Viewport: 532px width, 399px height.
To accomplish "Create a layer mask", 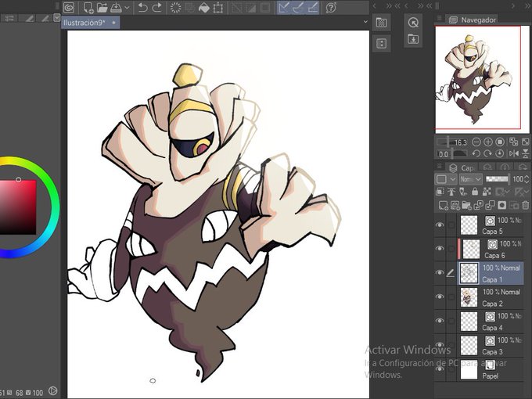I will coord(501,205).
